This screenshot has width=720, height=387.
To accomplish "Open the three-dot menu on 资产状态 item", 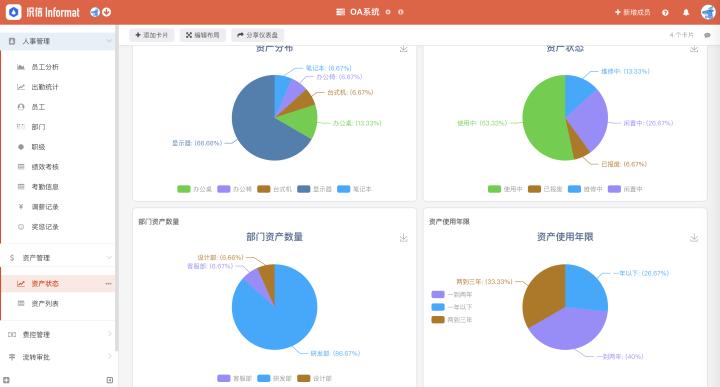I will (108, 284).
